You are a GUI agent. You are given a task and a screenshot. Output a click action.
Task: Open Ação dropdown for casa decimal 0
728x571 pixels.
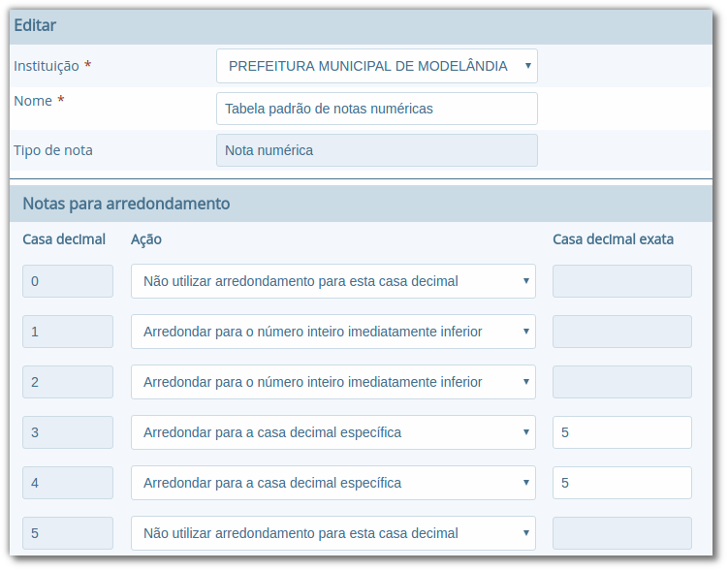[x=332, y=281]
